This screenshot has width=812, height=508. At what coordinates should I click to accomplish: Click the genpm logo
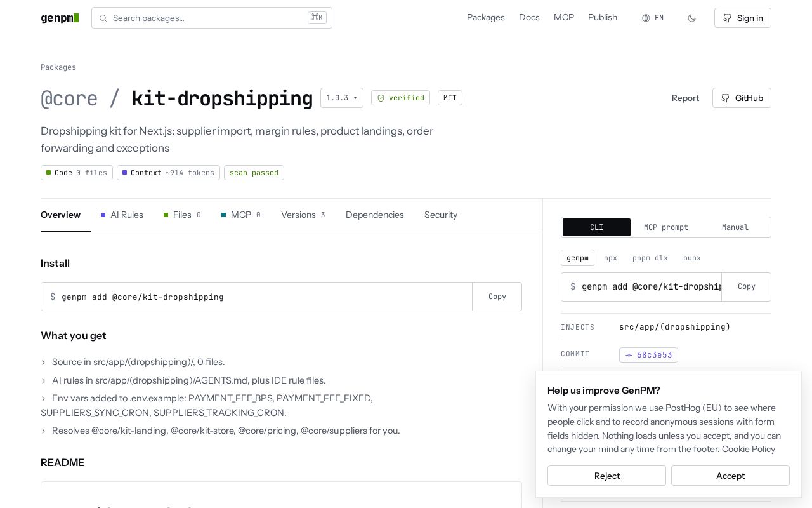60,18
